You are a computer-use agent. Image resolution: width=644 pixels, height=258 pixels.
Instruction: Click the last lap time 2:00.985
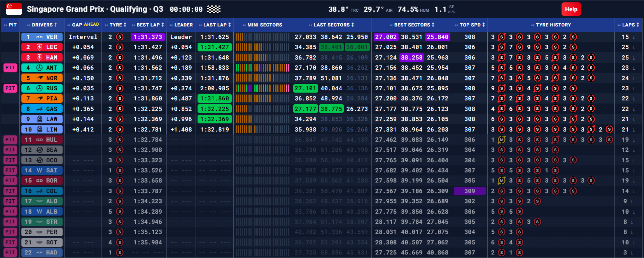pyautogui.click(x=215, y=88)
